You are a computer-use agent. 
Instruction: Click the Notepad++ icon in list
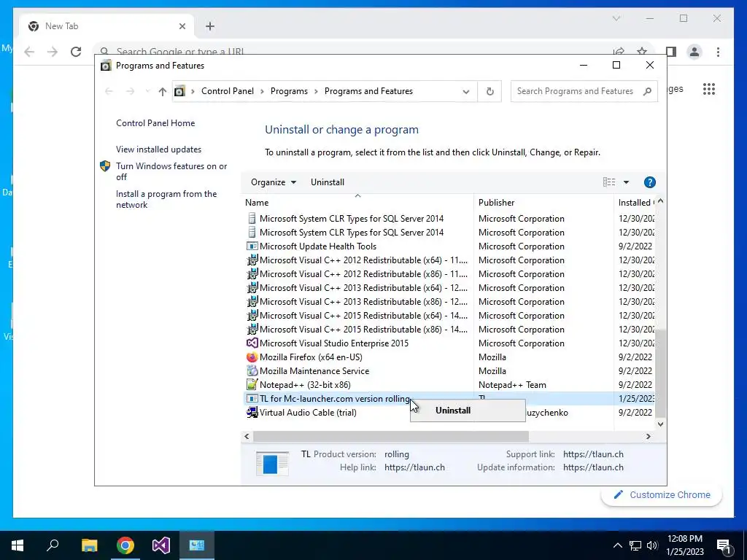point(252,385)
